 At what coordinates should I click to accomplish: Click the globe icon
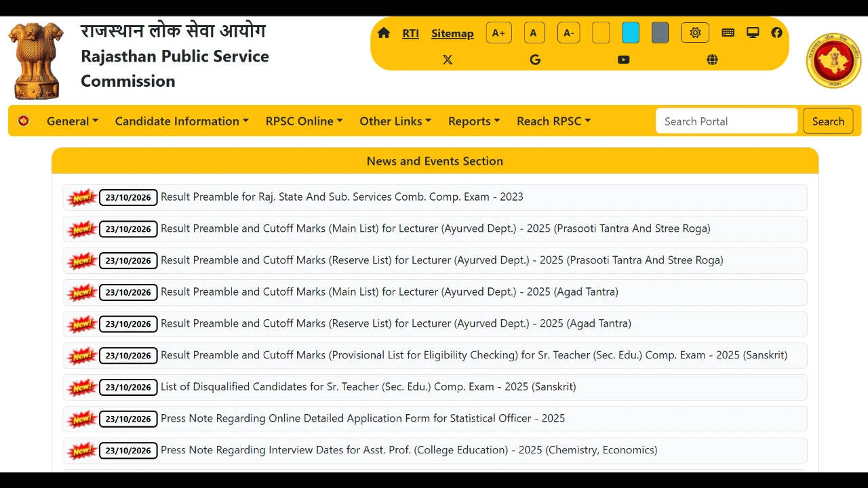pos(712,60)
